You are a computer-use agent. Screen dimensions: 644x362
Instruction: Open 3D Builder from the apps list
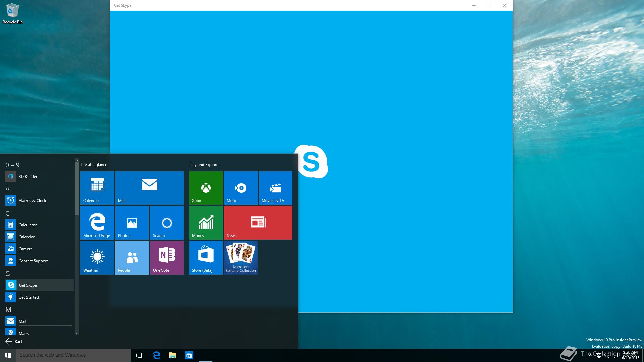tap(40, 176)
